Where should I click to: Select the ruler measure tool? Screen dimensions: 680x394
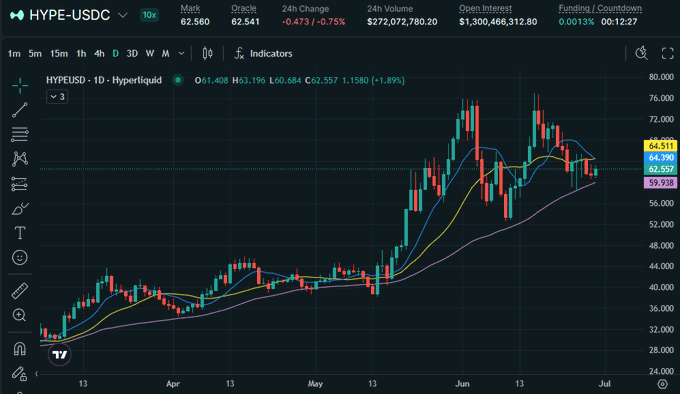20,291
